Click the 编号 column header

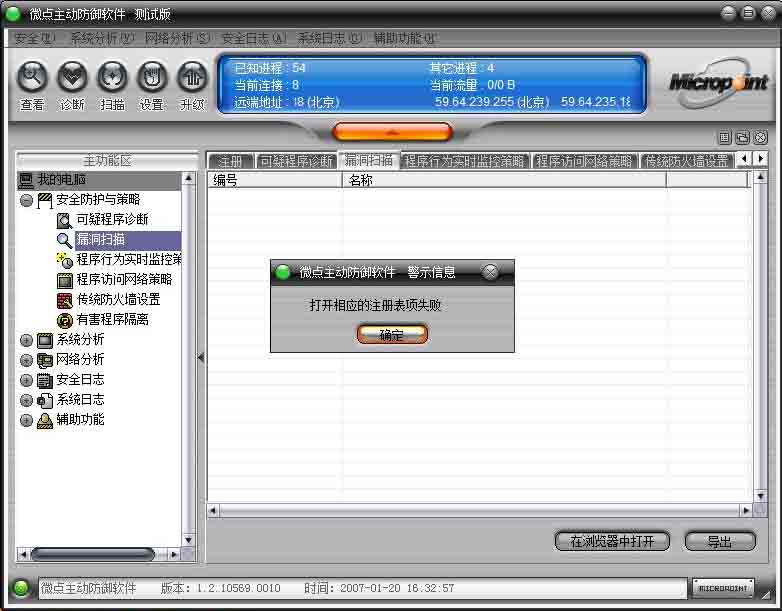point(275,180)
